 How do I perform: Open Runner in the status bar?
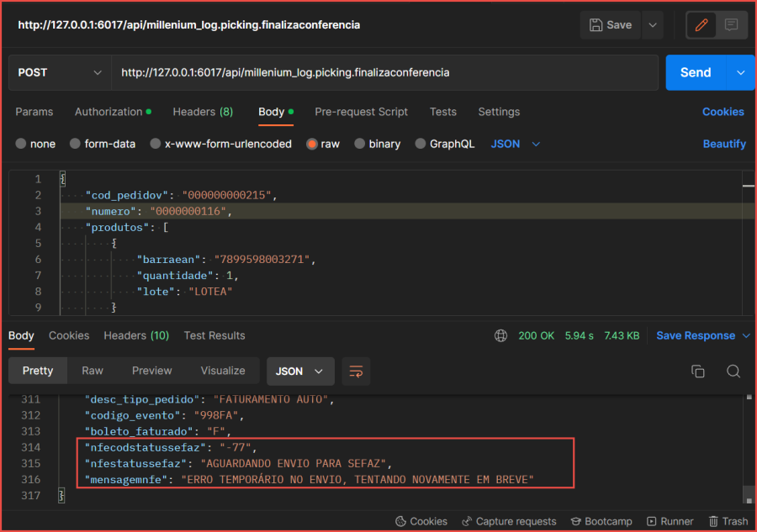tap(670, 521)
